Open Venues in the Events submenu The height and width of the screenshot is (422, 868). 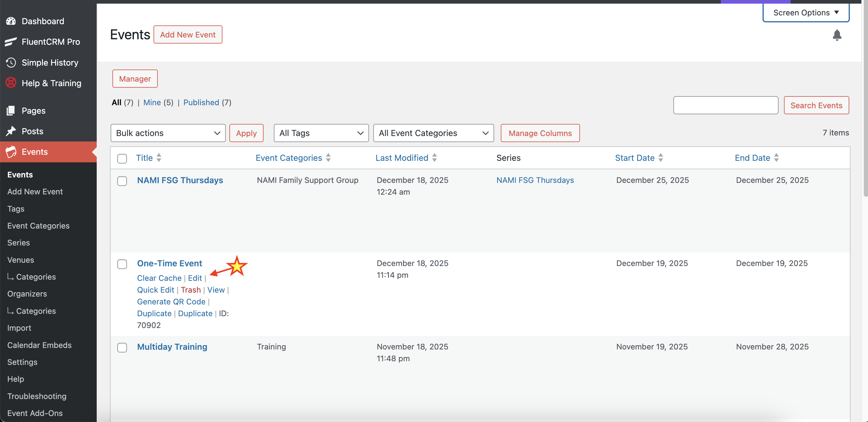pyautogui.click(x=21, y=260)
